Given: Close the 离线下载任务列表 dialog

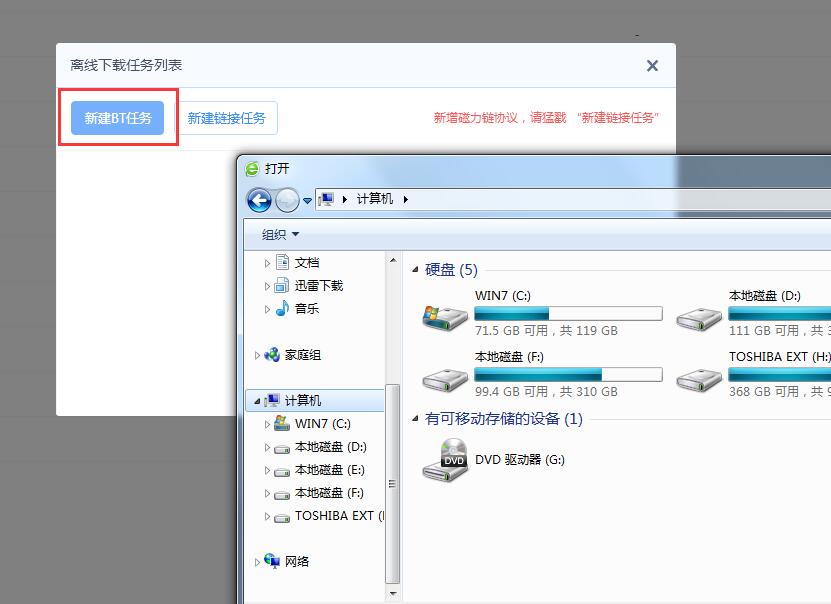Looking at the screenshot, I should [x=652, y=66].
